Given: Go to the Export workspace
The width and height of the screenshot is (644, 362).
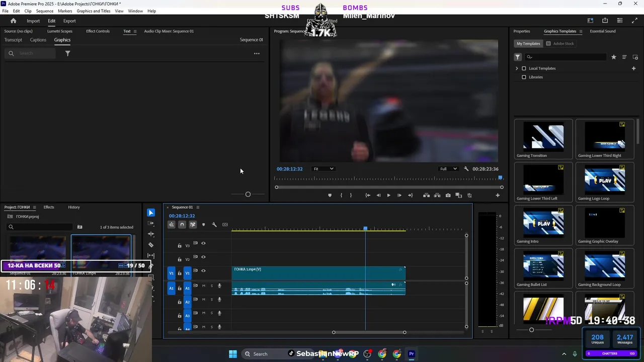Looking at the screenshot, I should click(69, 21).
